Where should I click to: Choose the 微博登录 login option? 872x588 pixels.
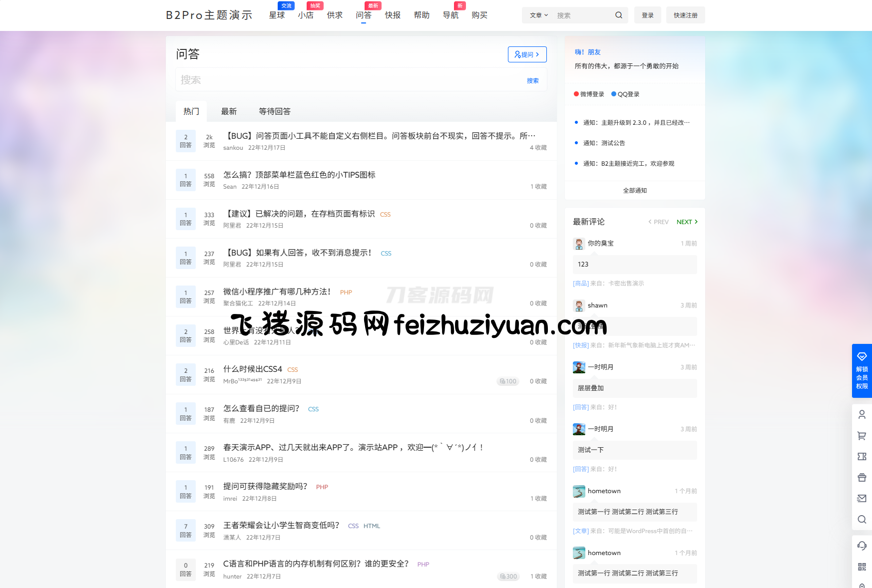[x=589, y=94]
